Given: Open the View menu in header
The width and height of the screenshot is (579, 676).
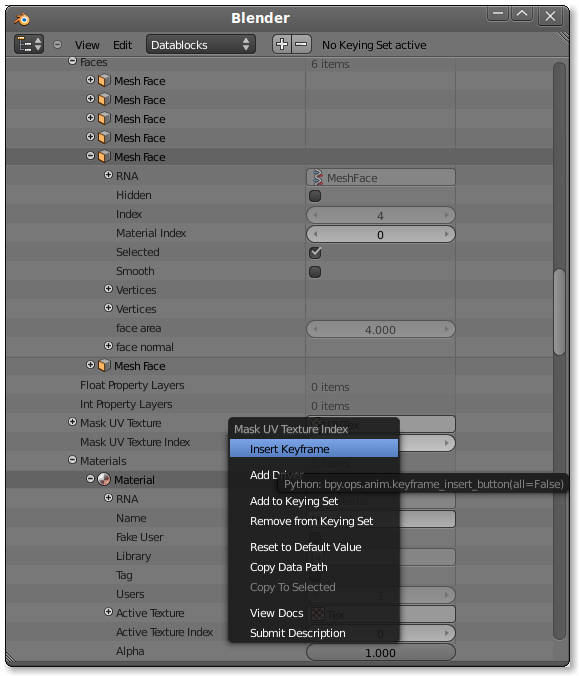Looking at the screenshot, I should (x=87, y=45).
